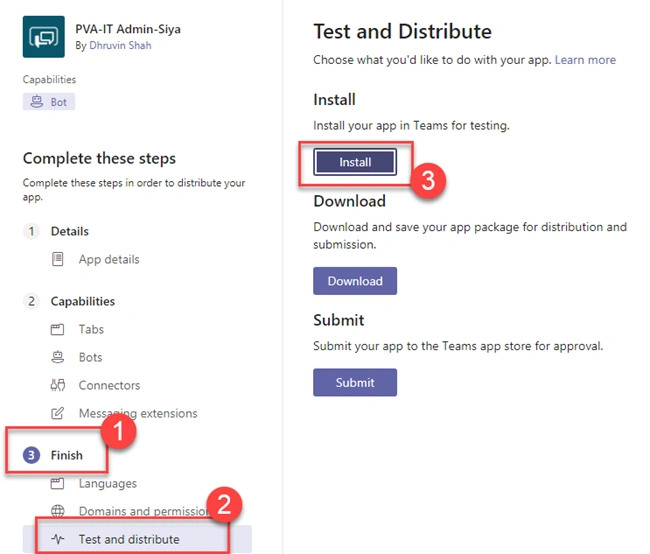Open the Languages page
This screenshot has width=650, height=554.
pyautogui.click(x=108, y=484)
